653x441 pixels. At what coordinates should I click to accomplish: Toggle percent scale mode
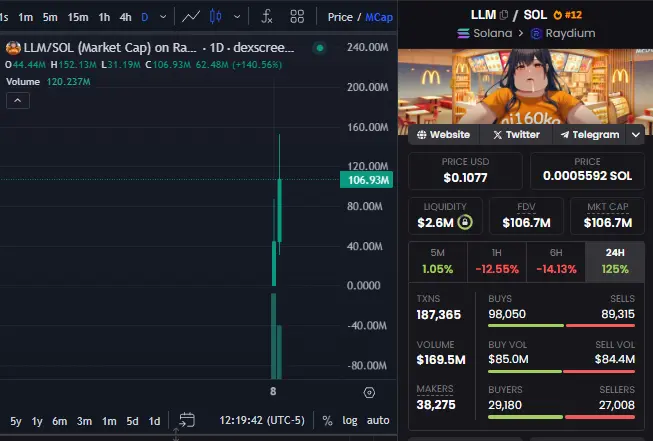coord(327,421)
